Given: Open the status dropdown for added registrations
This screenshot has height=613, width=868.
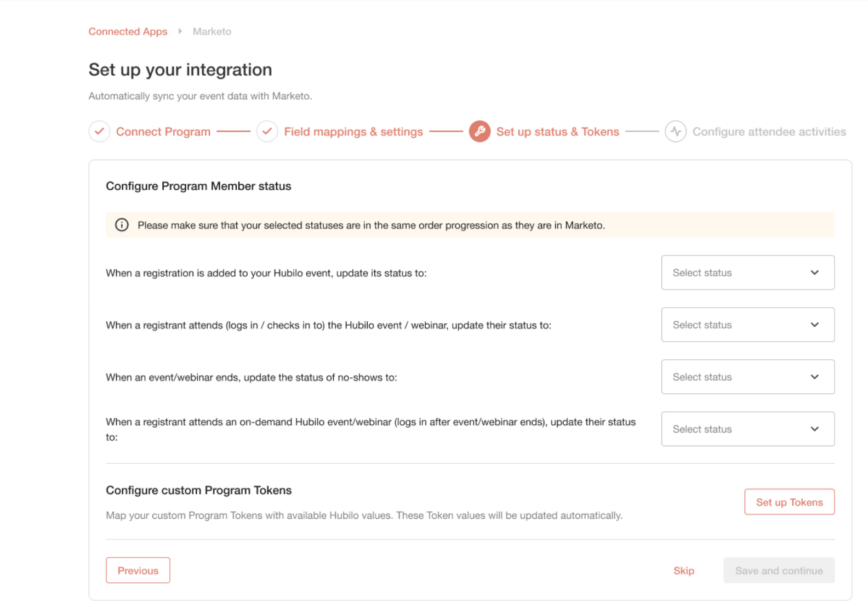Looking at the screenshot, I should (747, 273).
